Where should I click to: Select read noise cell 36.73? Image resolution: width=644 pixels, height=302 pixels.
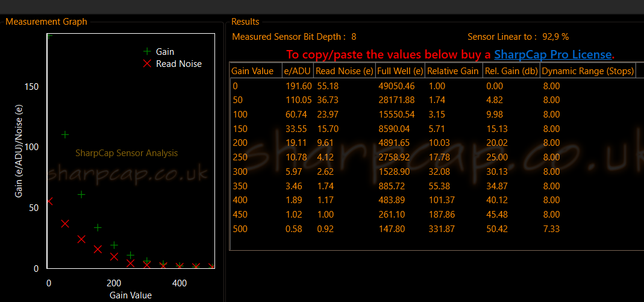coord(327,100)
